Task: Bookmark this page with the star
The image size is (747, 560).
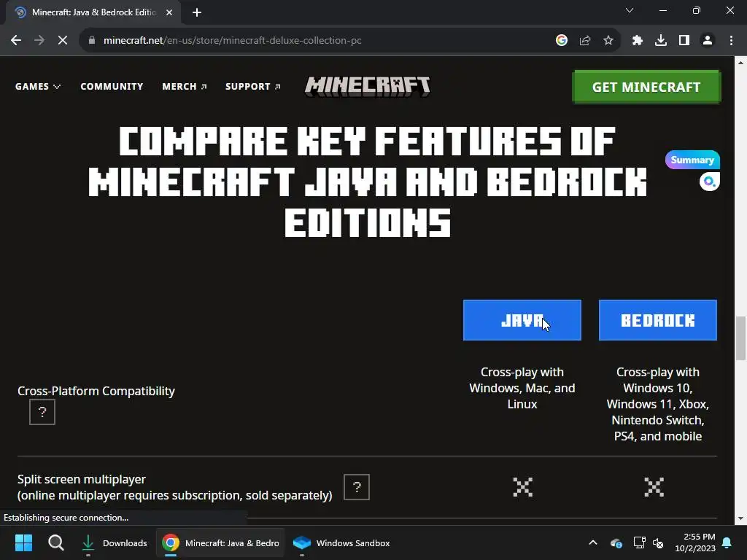Action: tap(608, 41)
